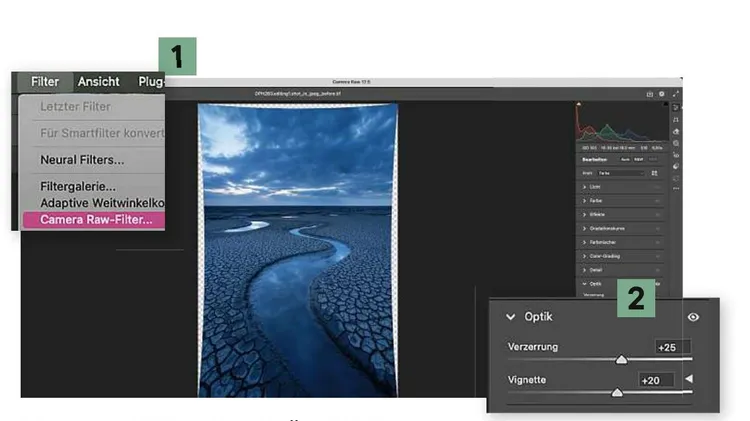The width and height of the screenshot is (750, 421).
Task: Open more options ellipsis in right toolbar
Action: [677, 189]
